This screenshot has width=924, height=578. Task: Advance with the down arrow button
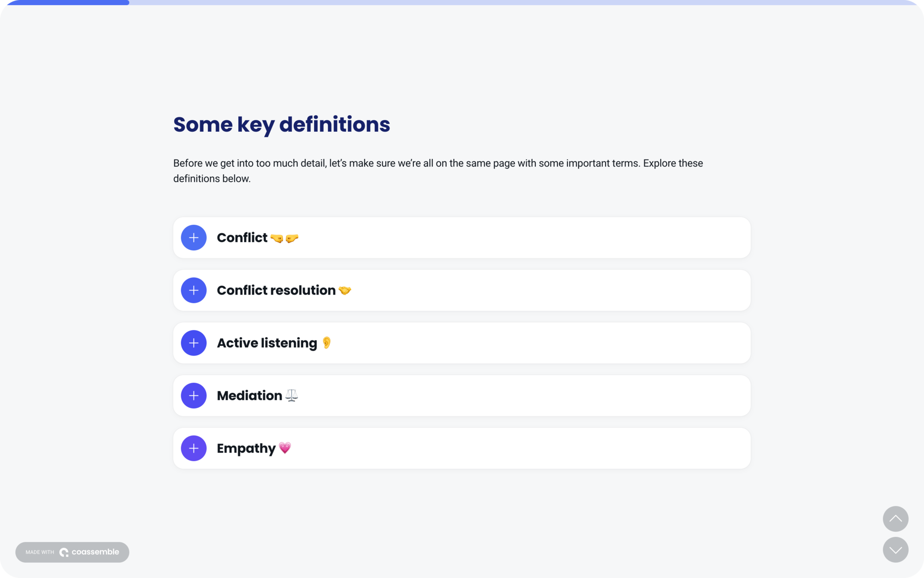(x=895, y=550)
